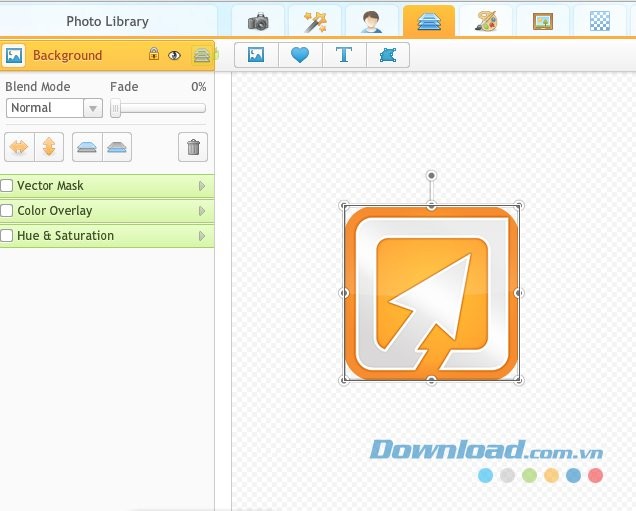636x511 pixels.
Task: Delete layer with the trash icon
Action: tap(194, 148)
